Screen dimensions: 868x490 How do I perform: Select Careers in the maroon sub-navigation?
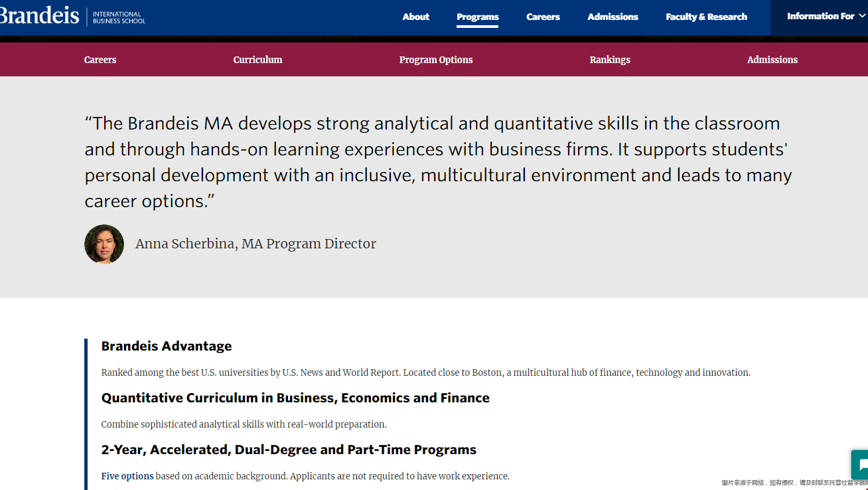pyautogui.click(x=100, y=60)
